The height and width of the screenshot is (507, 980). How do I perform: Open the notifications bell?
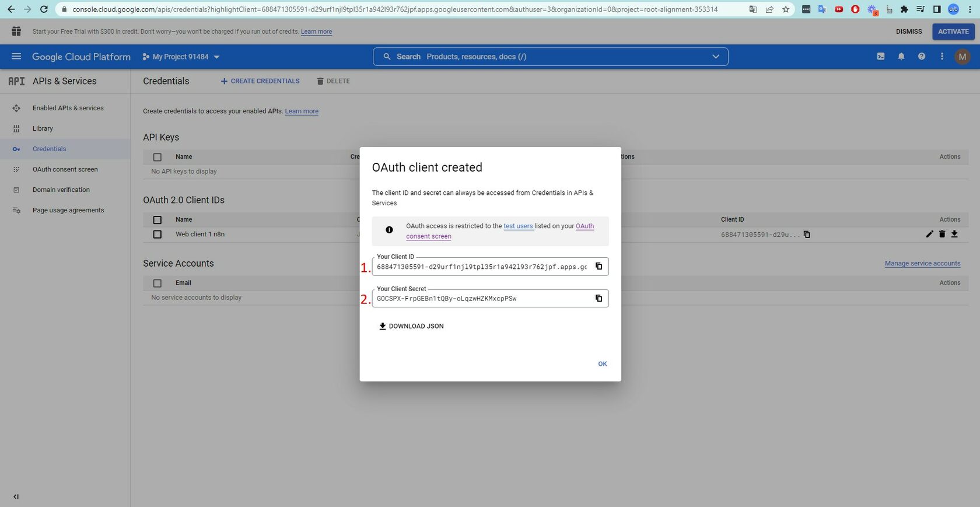(x=901, y=57)
